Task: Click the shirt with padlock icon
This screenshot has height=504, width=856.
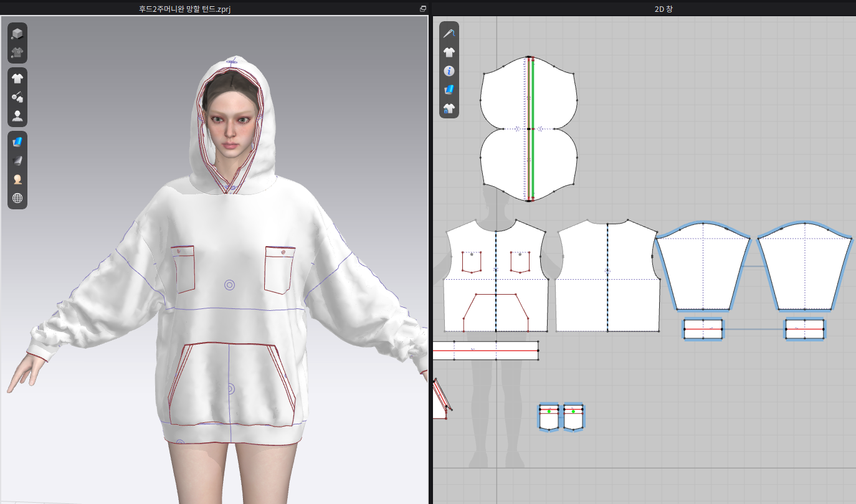Action: (x=449, y=108)
